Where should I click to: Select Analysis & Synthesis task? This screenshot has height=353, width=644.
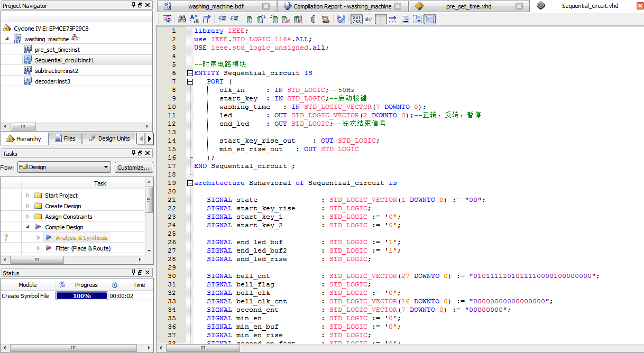coord(81,238)
